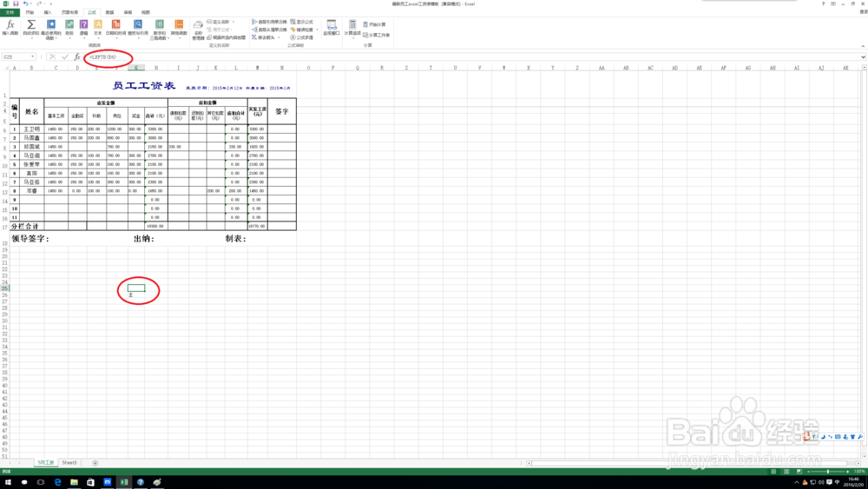Open the Windows Store taskbar icon
The image size is (868, 489).
(x=90, y=482)
